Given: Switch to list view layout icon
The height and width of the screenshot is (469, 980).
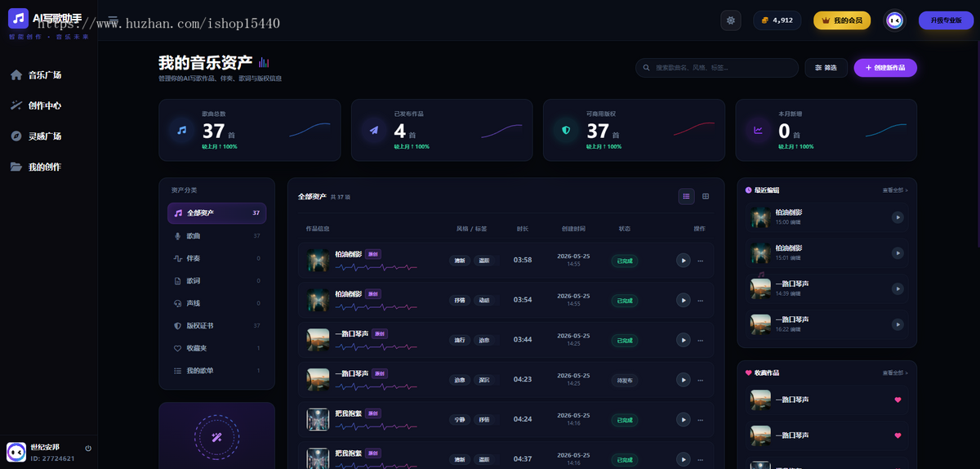Looking at the screenshot, I should (x=686, y=196).
